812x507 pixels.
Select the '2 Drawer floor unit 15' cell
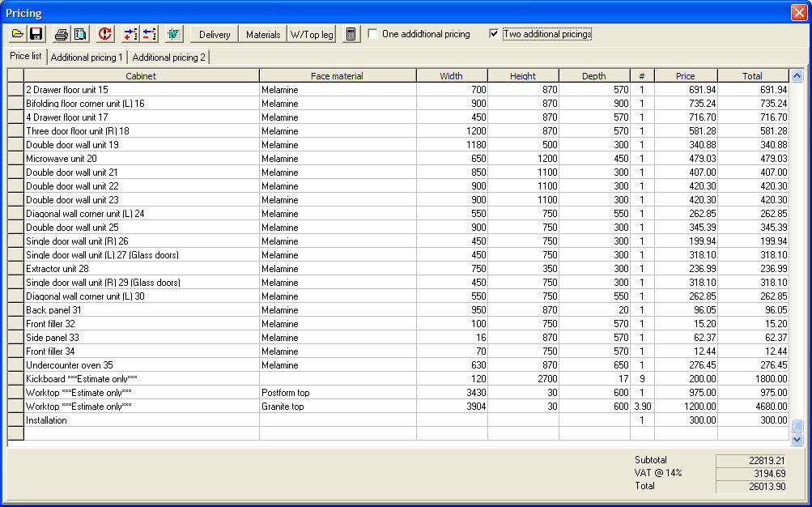pos(141,90)
